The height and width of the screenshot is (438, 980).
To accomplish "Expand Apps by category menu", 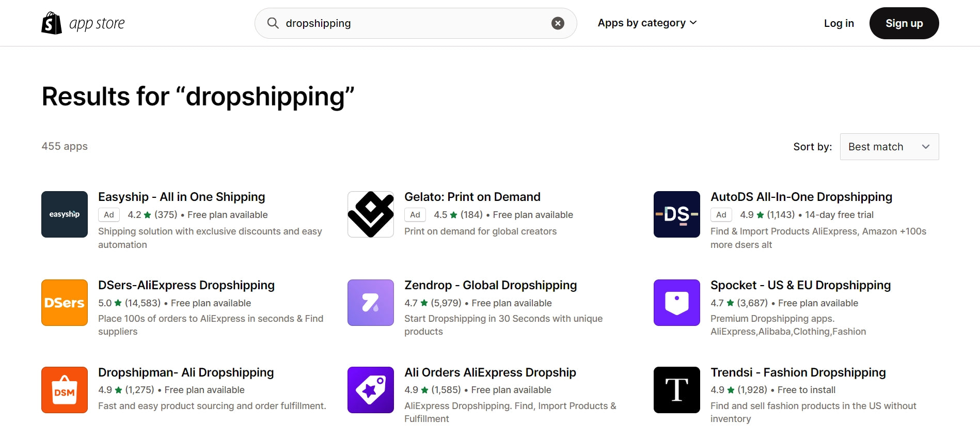I will coord(647,23).
